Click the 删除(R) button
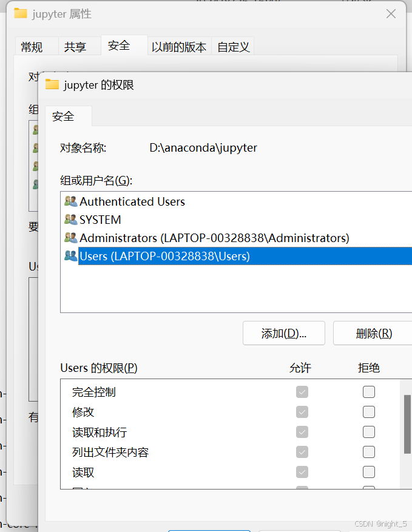This screenshot has width=412, height=532. [x=373, y=333]
